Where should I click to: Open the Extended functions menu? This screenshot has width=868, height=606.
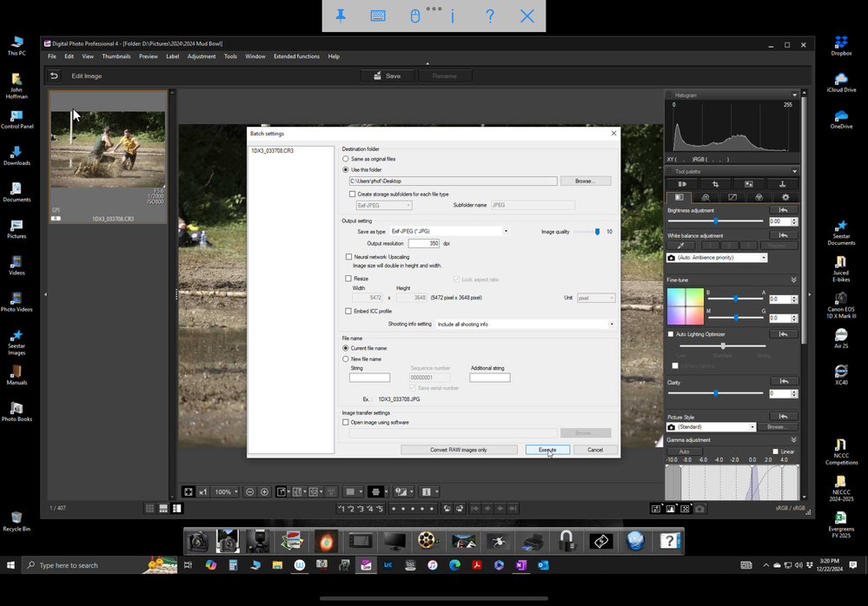coord(296,56)
